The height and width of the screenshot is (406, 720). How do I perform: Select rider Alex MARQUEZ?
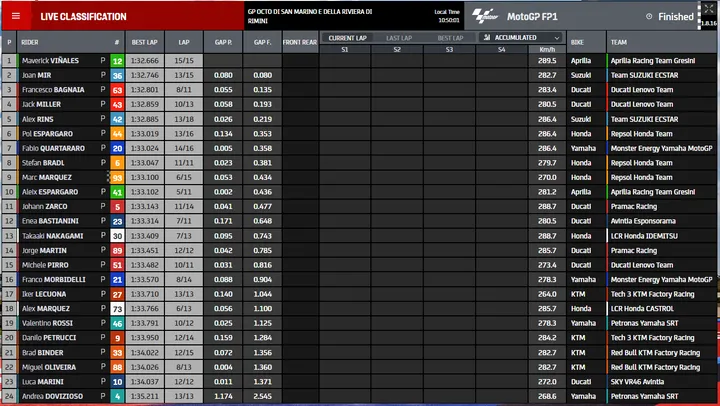[x=46, y=309]
